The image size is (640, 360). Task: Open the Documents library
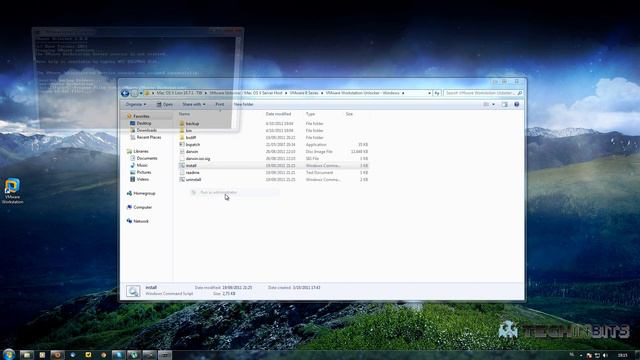147,158
